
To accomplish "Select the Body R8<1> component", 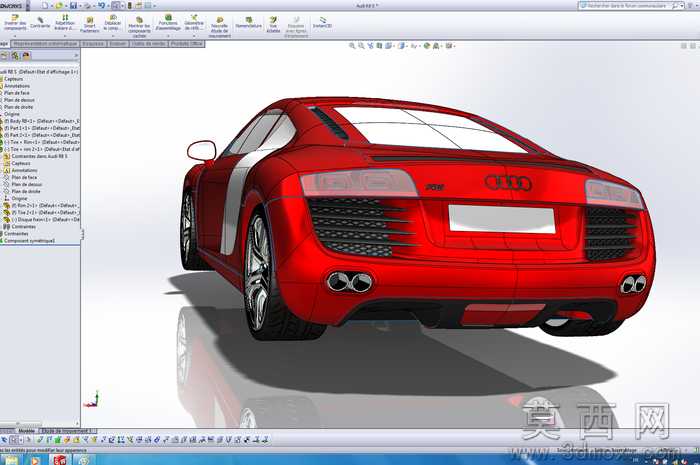I will pos(42,121).
